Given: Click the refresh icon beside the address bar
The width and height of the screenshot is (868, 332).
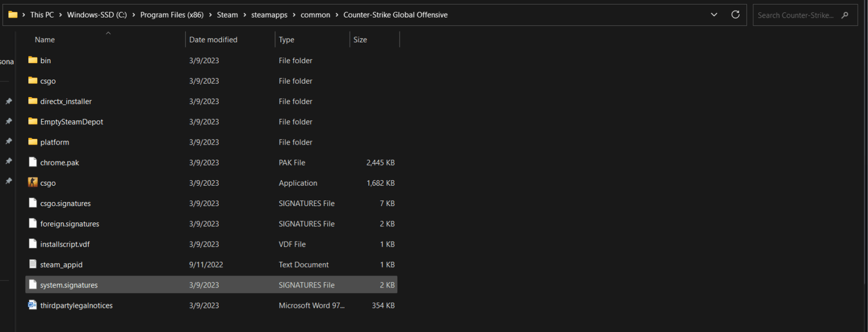Looking at the screenshot, I should (x=735, y=15).
